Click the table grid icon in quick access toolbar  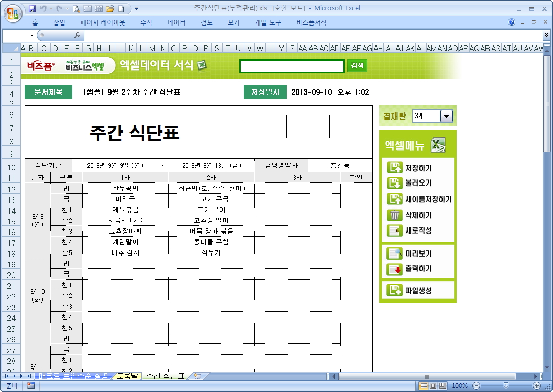click(x=99, y=9)
